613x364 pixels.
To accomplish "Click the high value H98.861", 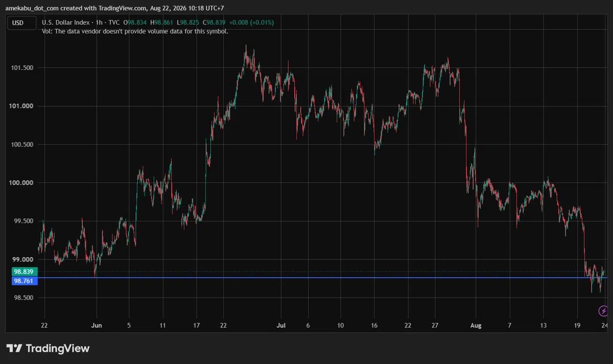I will click(x=161, y=22).
